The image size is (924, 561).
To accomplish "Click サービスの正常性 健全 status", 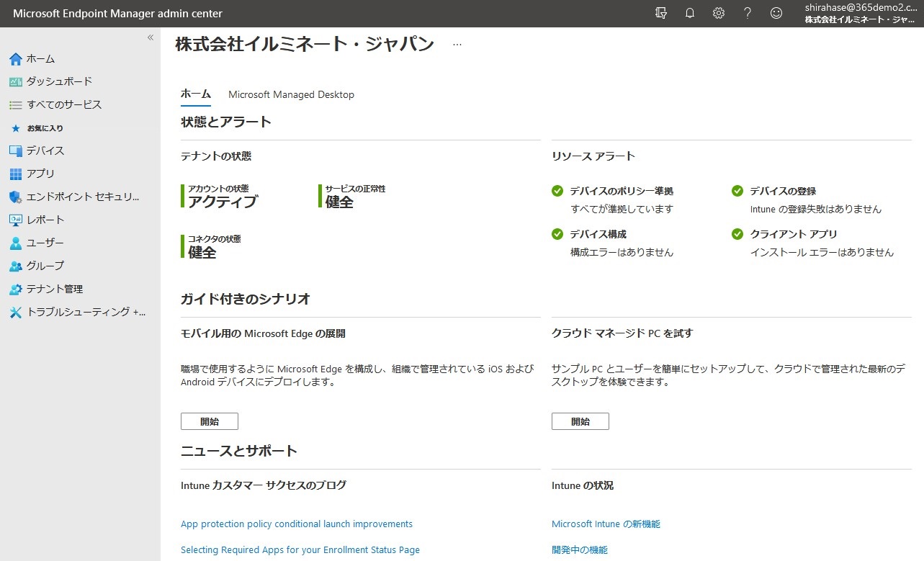I will [353, 196].
